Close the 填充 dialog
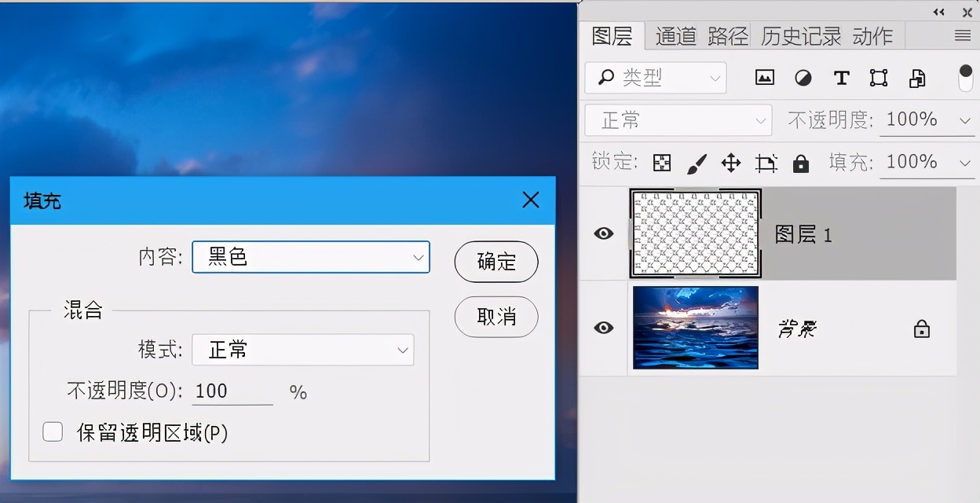 [531, 200]
